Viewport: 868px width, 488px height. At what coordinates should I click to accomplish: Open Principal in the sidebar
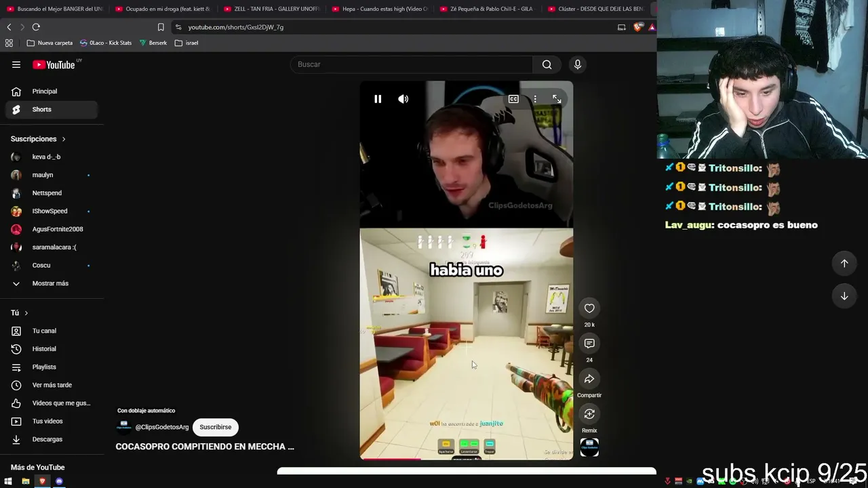(52, 91)
